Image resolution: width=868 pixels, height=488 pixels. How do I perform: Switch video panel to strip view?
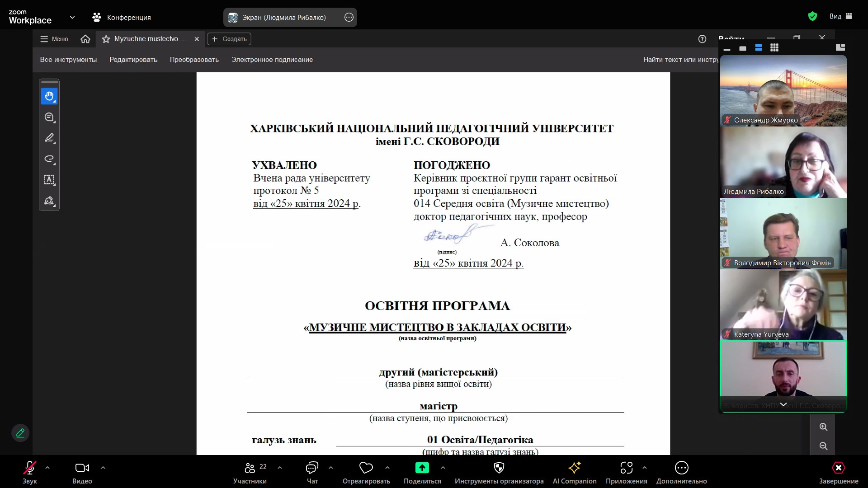(759, 48)
